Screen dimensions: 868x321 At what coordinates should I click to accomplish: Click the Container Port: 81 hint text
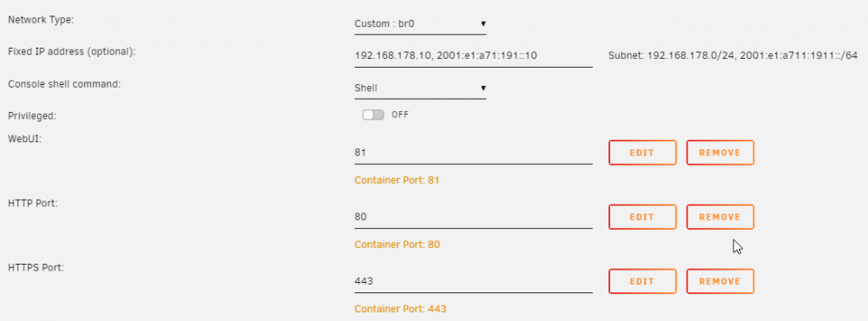tap(397, 180)
